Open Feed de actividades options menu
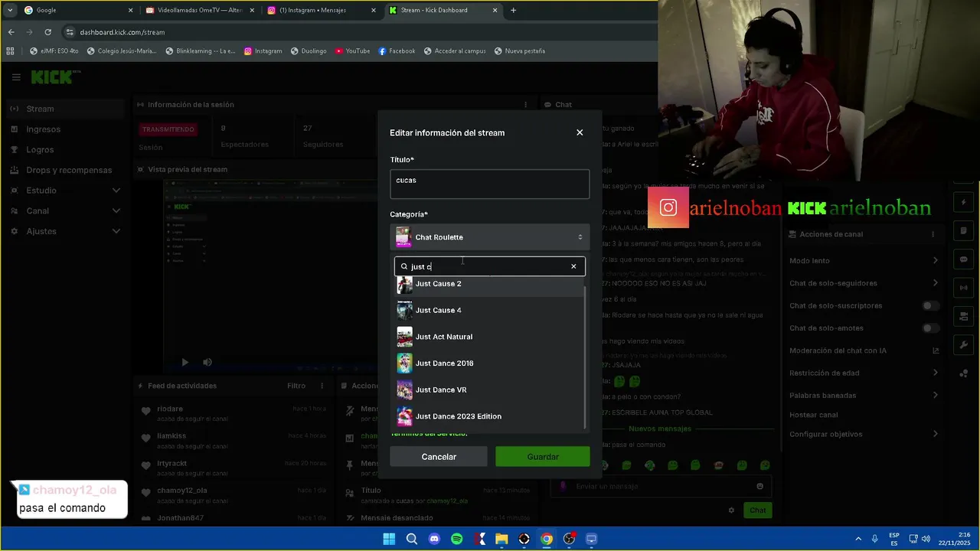This screenshot has width=980, height=551. [322, 386]
